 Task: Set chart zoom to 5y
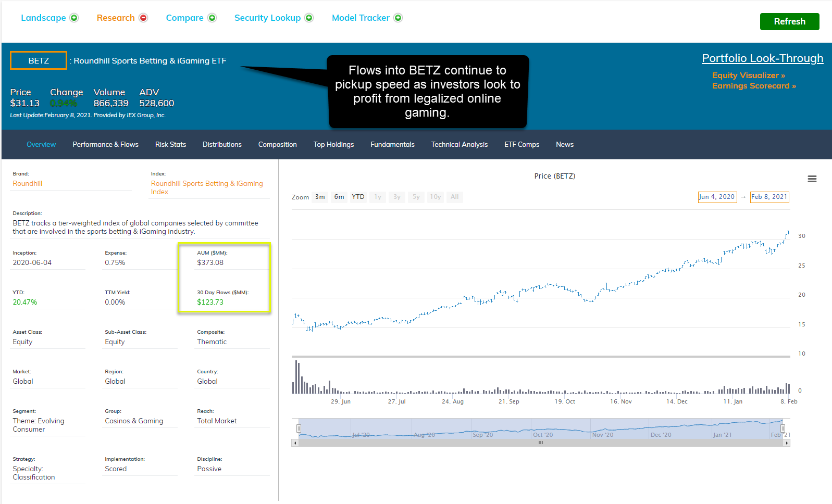(x=416, y=197)
